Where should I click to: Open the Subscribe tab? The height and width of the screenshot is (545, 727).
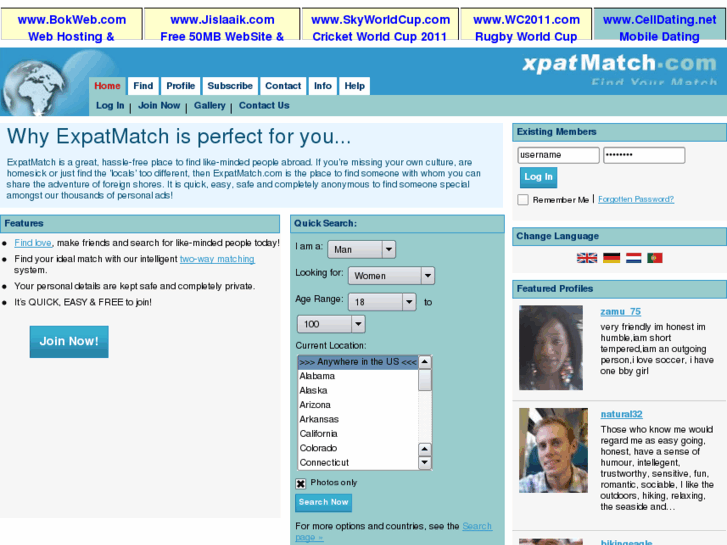point(230,86)
